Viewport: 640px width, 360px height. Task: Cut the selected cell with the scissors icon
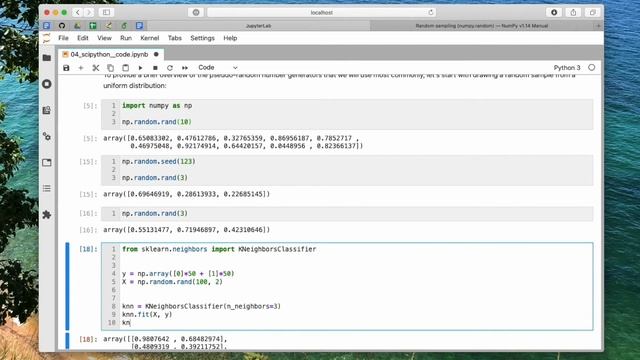pyautogui.click(x=96, y=68)
